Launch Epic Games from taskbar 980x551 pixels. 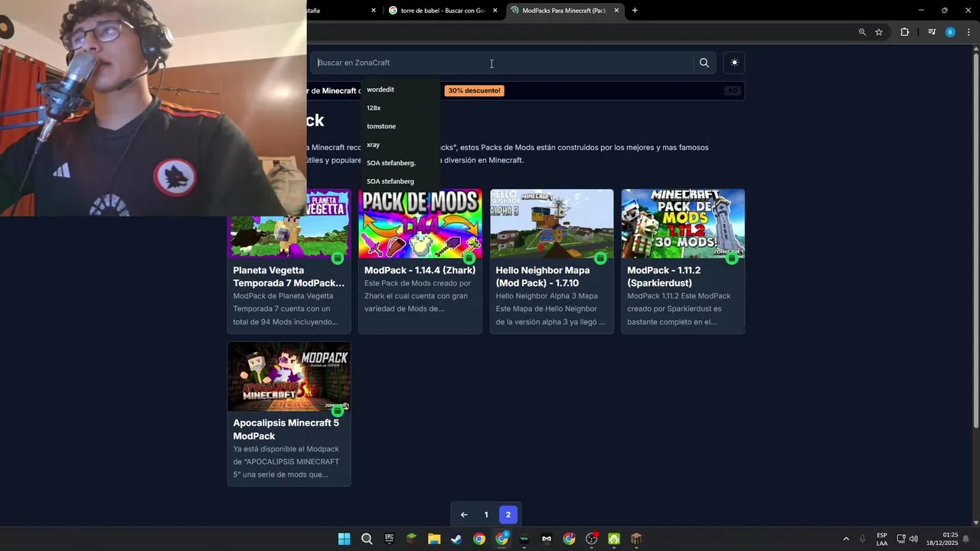[389, 539]
